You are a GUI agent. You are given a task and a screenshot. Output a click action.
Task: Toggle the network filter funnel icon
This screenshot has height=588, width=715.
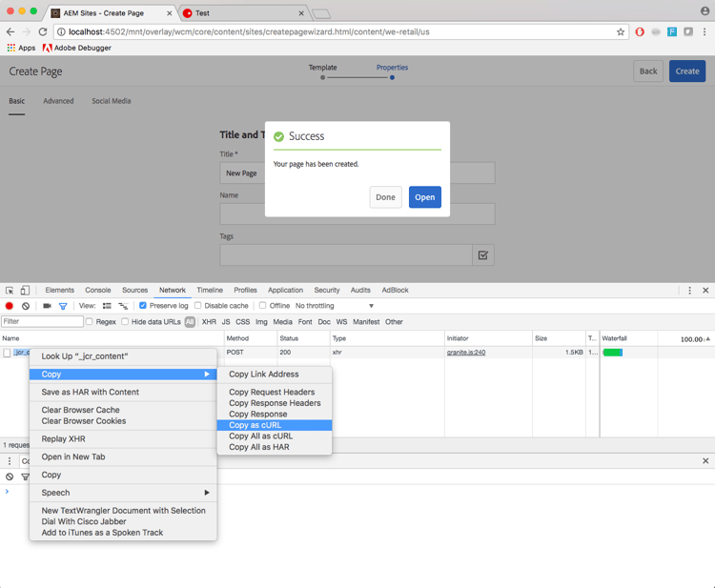(63, 306)
